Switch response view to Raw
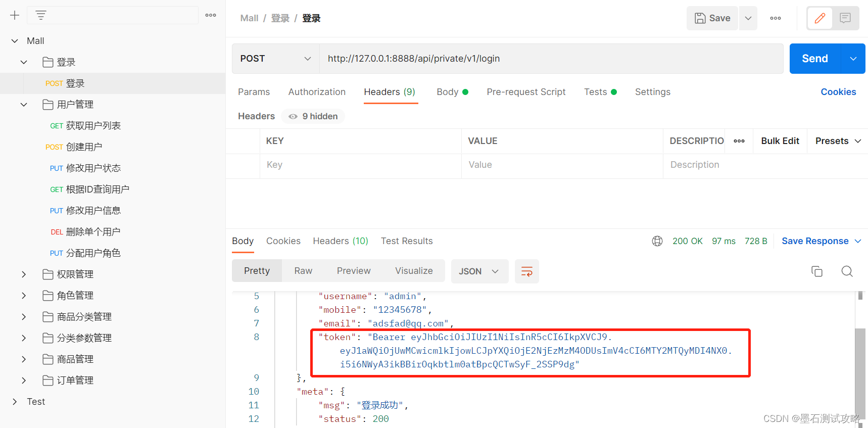The height and width of the screenshot is (428, 868). (303, 271)
